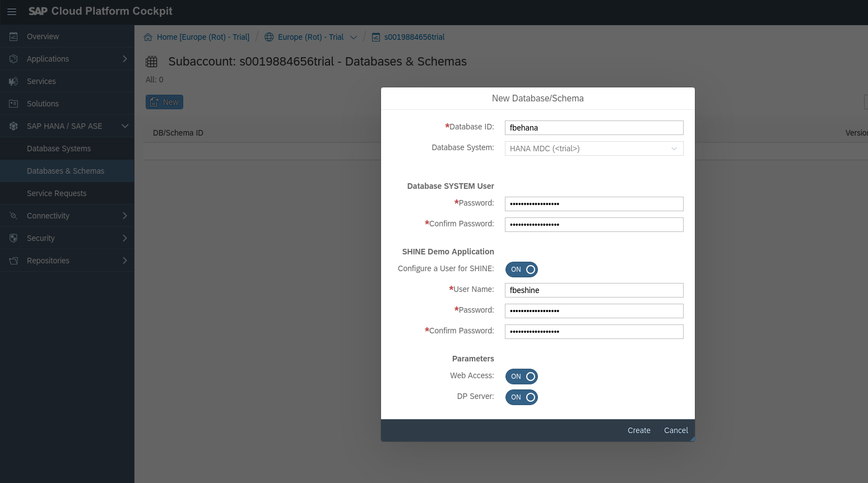Expand the Connectivity sidebar section

(124, 216)
